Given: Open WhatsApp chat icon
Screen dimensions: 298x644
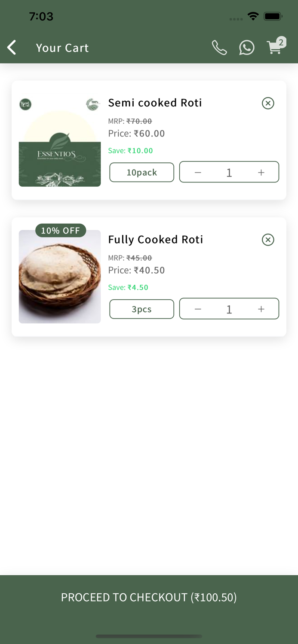Looking at the screenshot, I should (247, 48).
